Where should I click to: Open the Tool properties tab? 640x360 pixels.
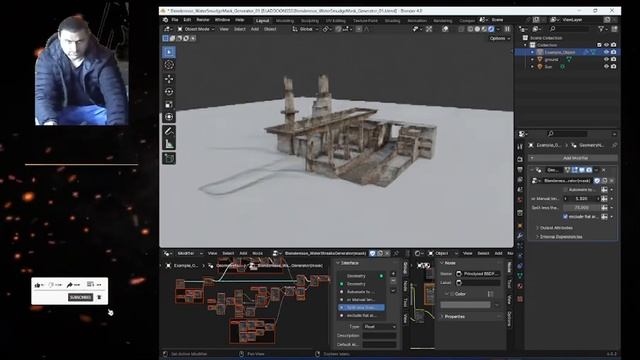pyautogui.click(x=520, y=147)
